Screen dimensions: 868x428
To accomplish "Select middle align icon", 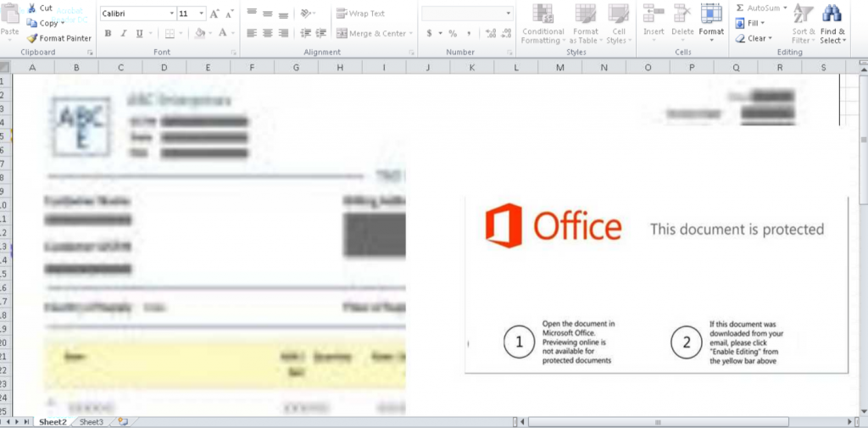I will (268, 13).
